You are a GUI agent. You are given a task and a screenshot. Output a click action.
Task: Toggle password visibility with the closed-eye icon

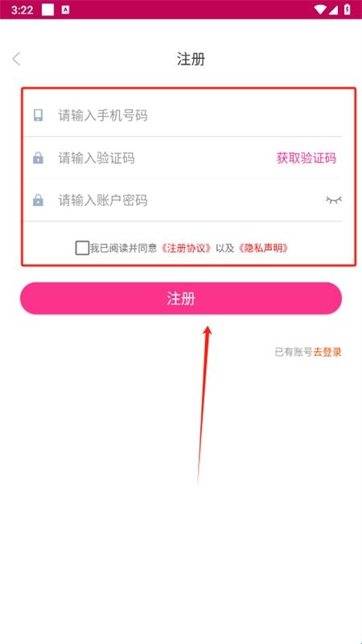(334, 200)
